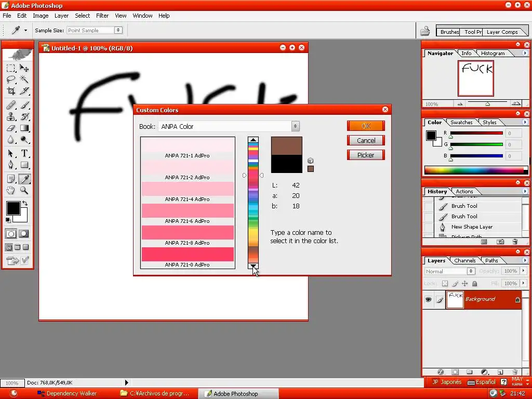Select the Healing Brush tool
532x399 pixels.
point(11,105)
